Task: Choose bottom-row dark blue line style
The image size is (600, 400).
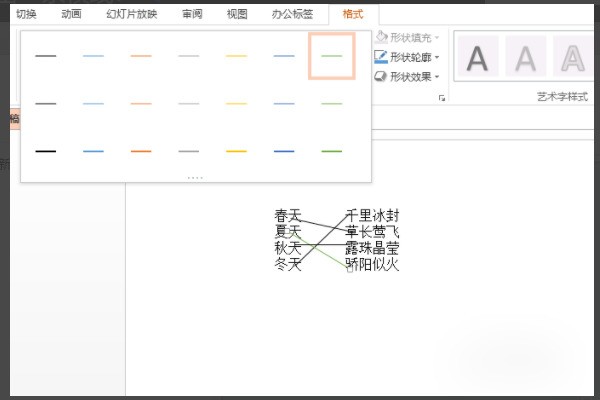Action: click(x=284, y=151)
